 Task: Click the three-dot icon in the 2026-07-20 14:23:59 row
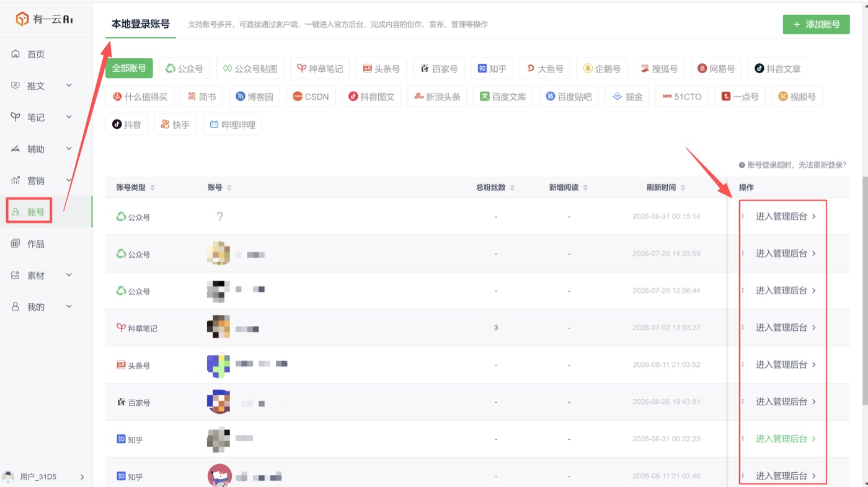743,253
